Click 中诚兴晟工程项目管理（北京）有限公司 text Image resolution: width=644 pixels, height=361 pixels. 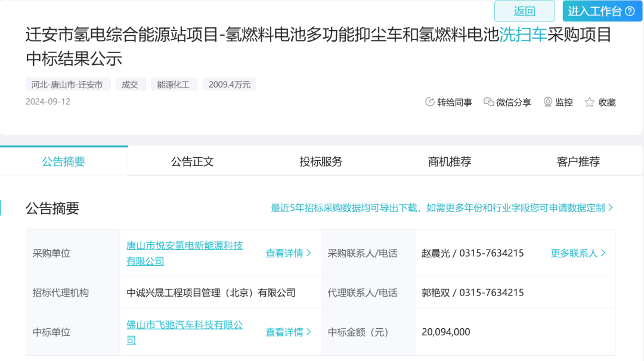[x=211, y=292]
